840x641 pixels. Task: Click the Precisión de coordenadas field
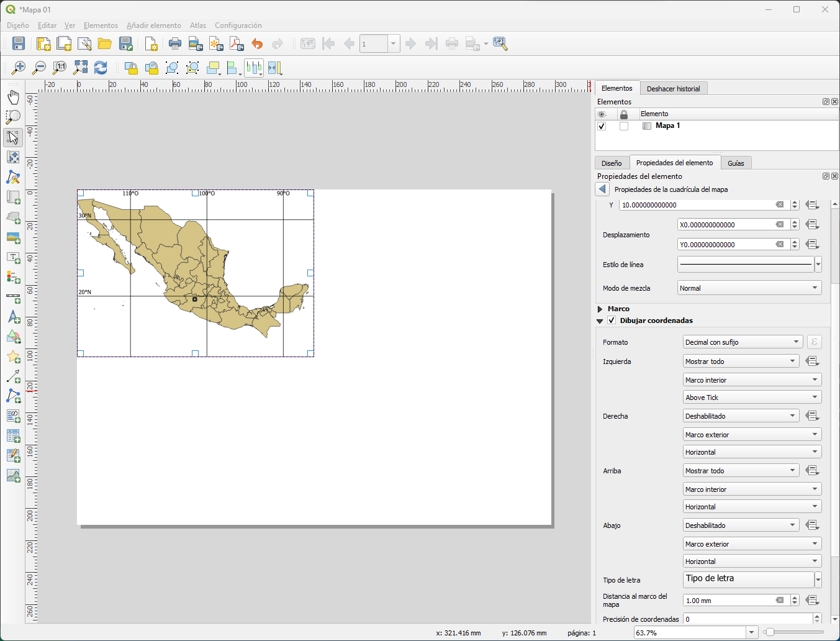[747, 619]
